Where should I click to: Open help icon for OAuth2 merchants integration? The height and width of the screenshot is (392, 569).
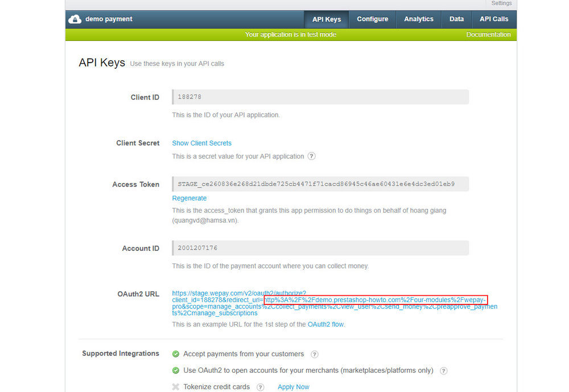click(443, 370)
